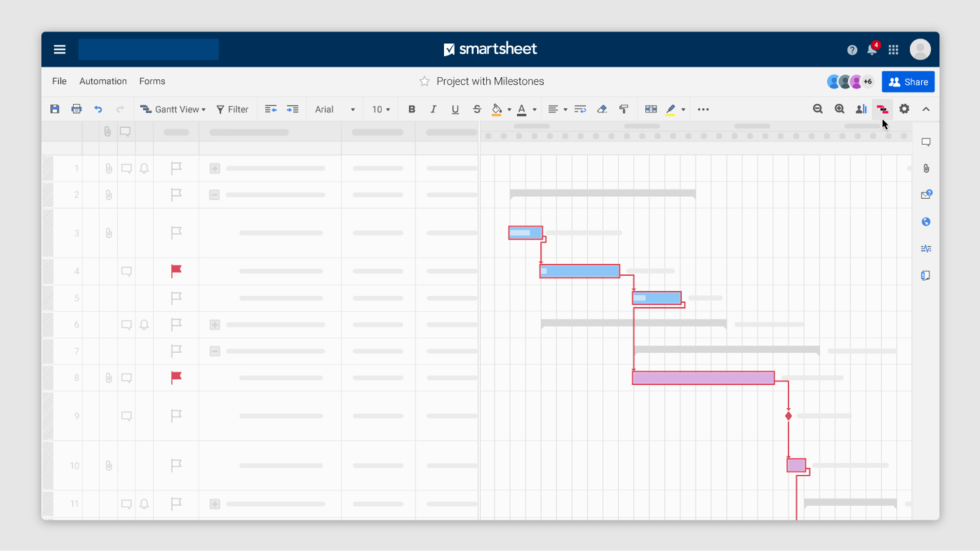The width and height of the screenshot is (980, 551).
Task: Open the Summary panel in right sidebar
Action: pyautogui.click(x=926, y=275)
